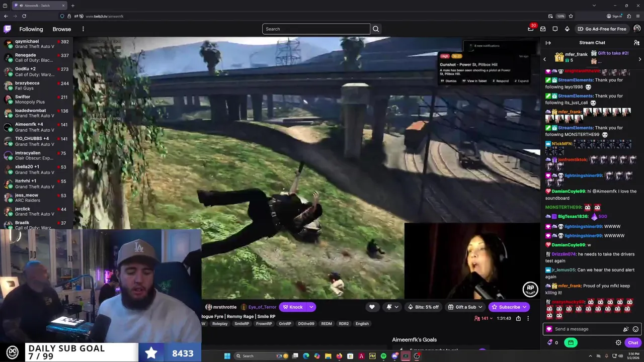Open the Following tab
Viewport: 644px width, 362px height.
31,29
